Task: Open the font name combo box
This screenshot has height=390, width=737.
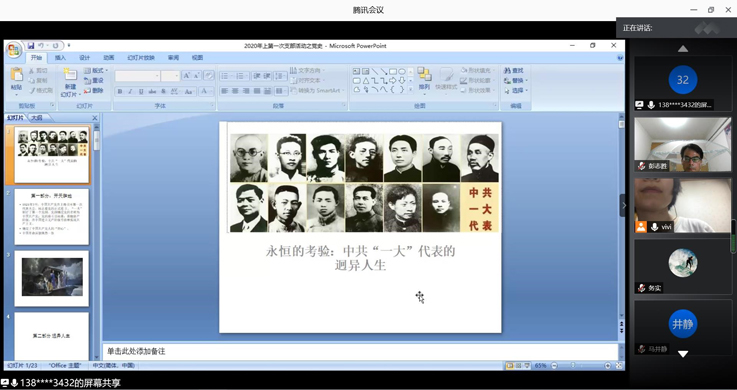Action: 137,76
